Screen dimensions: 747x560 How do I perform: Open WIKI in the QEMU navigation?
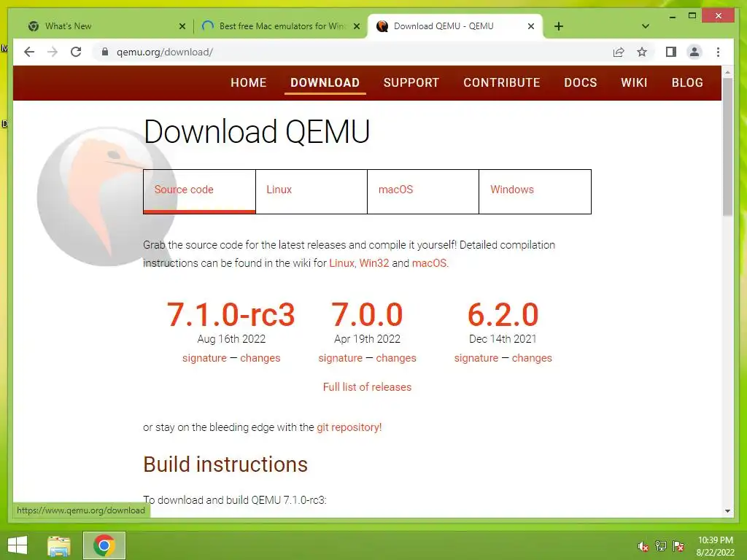pos(634,83)
